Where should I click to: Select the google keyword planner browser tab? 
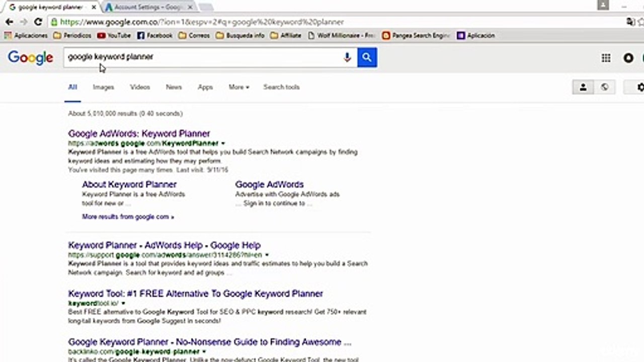pyautogui.click(x=50, y=8)
